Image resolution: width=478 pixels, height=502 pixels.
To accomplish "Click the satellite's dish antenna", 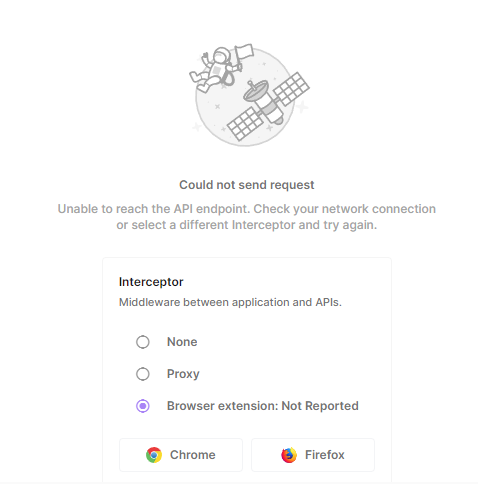I will tap(256, 90).
